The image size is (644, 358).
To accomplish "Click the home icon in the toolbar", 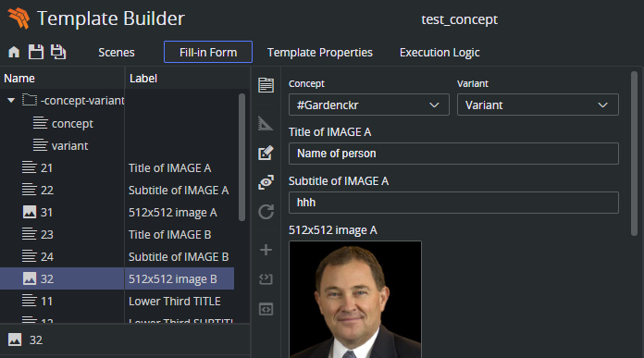I will click(x=14, y=52).
